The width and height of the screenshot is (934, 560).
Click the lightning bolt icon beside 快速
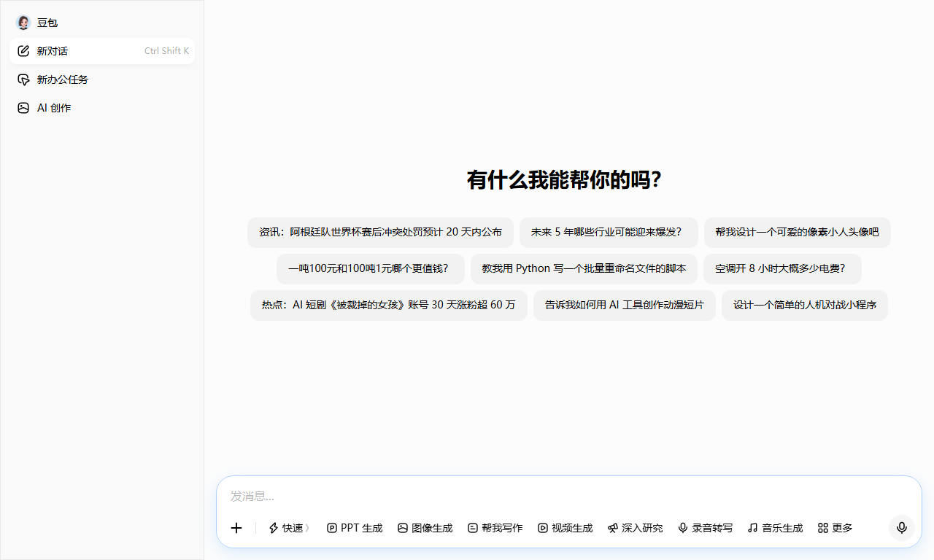coord(274,528)
